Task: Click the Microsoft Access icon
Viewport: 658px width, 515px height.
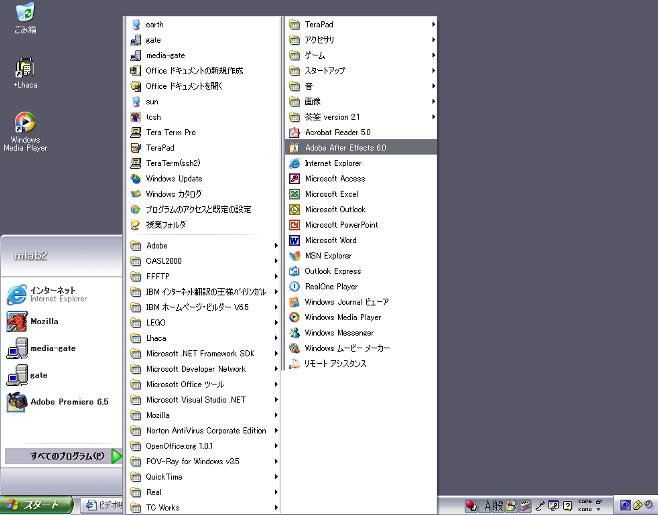Action: [295, 178]
